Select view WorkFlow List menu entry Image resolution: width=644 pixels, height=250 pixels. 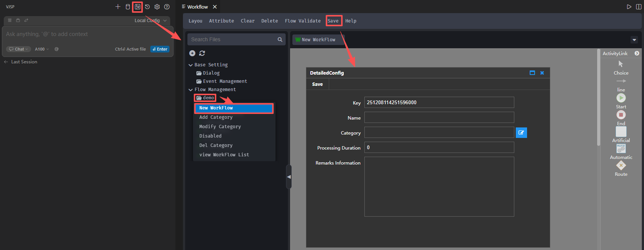click(x=224, y=155)
